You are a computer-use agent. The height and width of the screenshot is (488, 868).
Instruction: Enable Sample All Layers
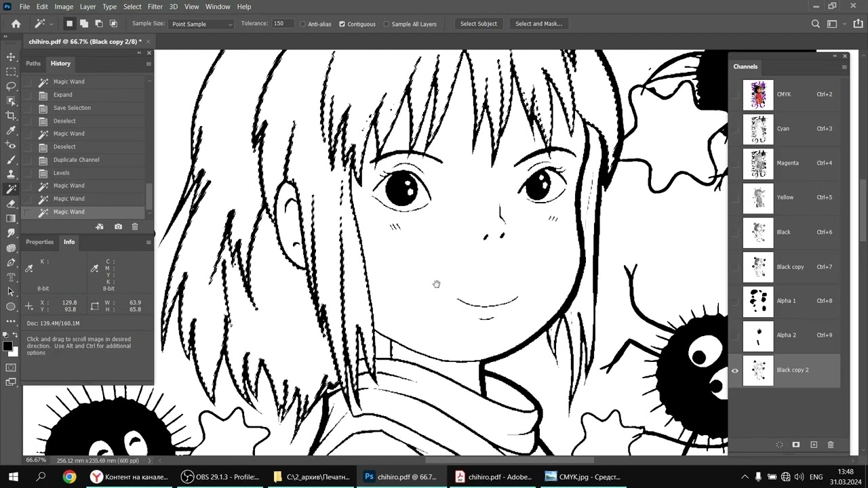pyautogui.click(x=387, y=24)
